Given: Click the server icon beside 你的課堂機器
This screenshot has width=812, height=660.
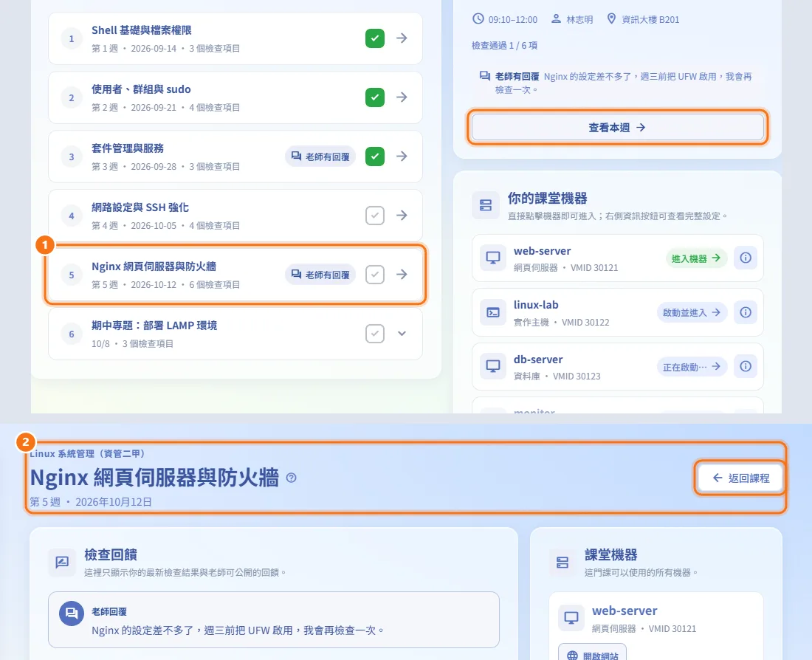Looking at the screenshot, I should click(486, 205).
